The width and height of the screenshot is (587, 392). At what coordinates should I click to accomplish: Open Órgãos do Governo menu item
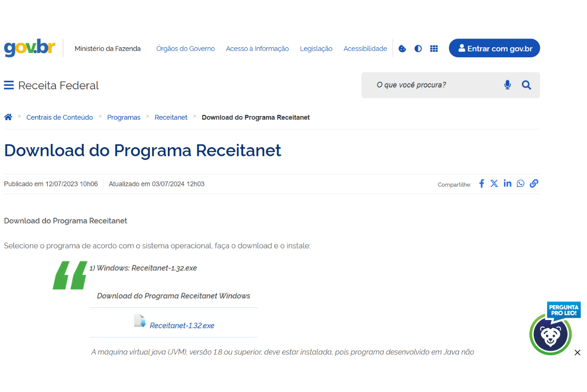click(185, 49)
